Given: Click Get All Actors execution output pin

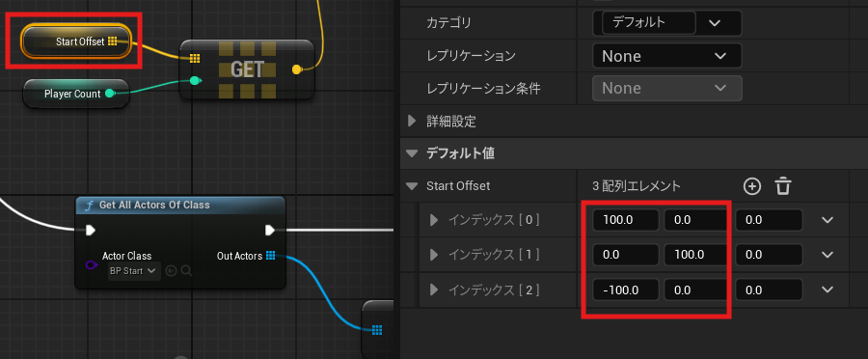Looking at the screenshot, I should point(270,230).
